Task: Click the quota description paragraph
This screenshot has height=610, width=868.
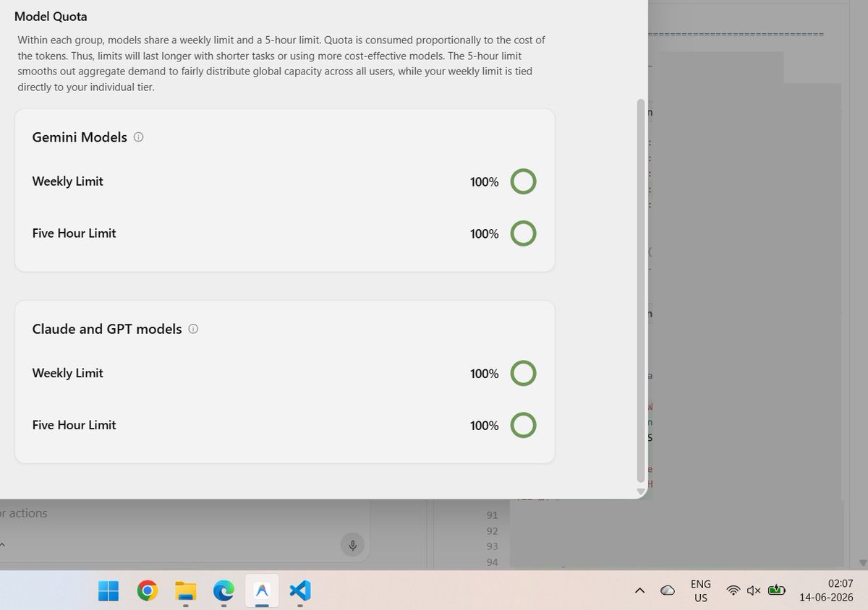Action: 281,64
